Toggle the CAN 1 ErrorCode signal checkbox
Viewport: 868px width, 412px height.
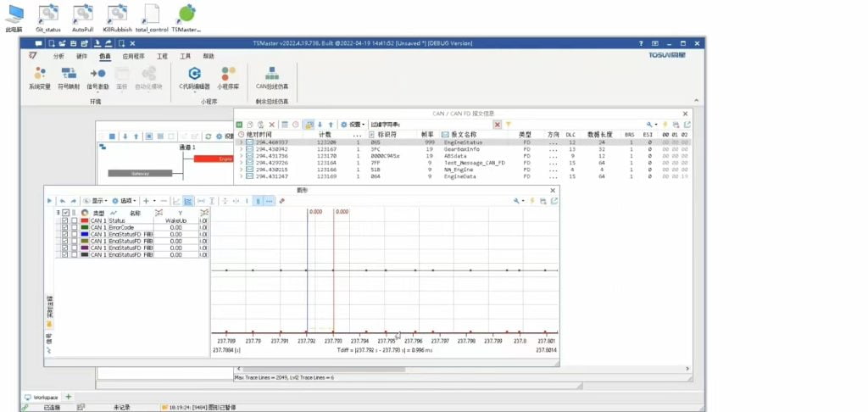click(64, 227)
